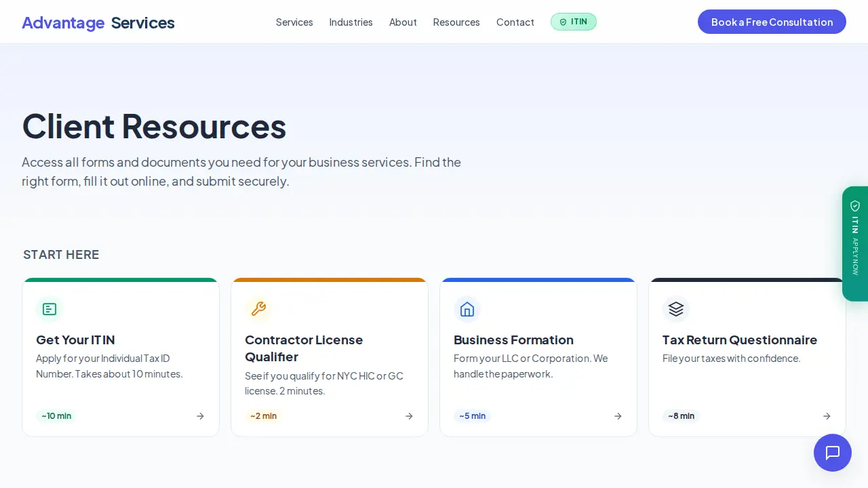Image resolution: width=868 pixels, height=488 pixels.
Task: Go to the About page
Action: 403,22
